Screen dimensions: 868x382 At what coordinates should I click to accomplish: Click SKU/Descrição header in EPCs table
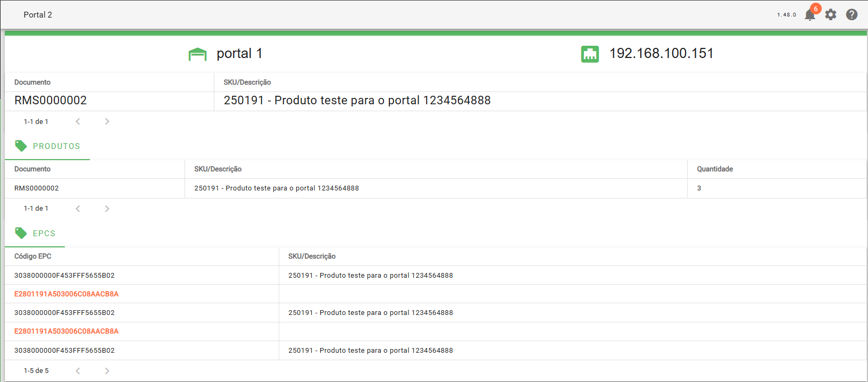(312, 256)
